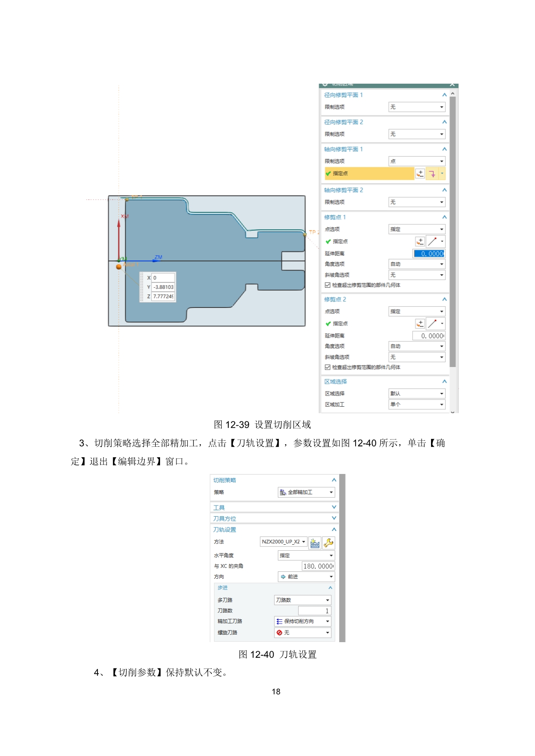This screenshot has height=756, width=535.
Task: Open 水平角度 dropdown showing 指定
Action: (306, 555)
